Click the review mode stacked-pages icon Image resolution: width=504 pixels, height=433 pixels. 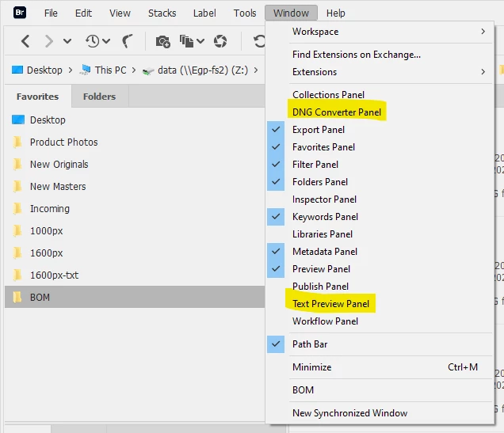pyautogui.click(x=186, y=41)
